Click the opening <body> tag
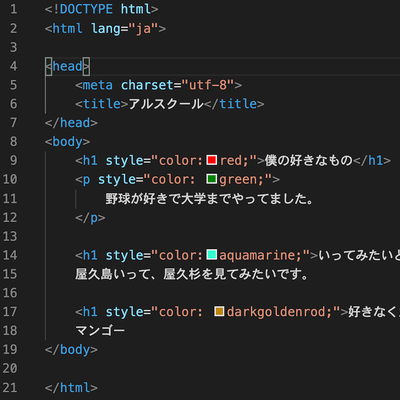400x400 pixels. pyautogui.click(x=67, y=142)
